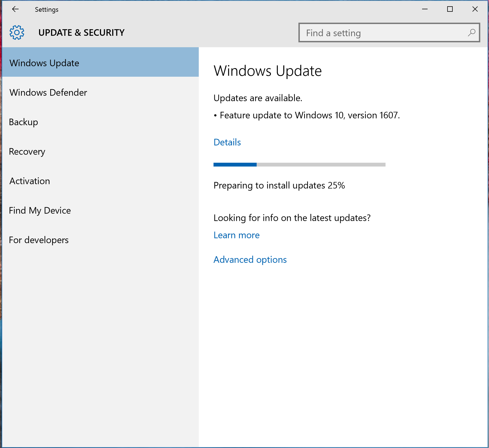Close the Settings window

pos(475,9)
